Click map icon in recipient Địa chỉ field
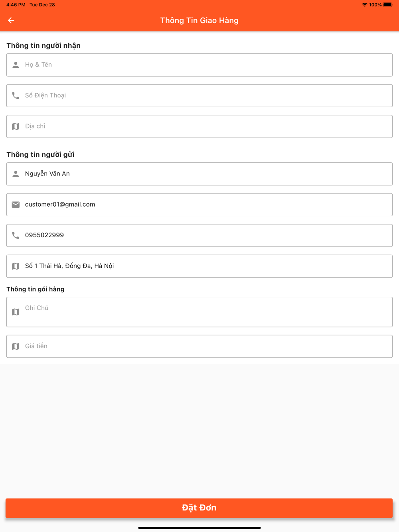This screenshot has height=532, width=399. click(x=16, y=126)
